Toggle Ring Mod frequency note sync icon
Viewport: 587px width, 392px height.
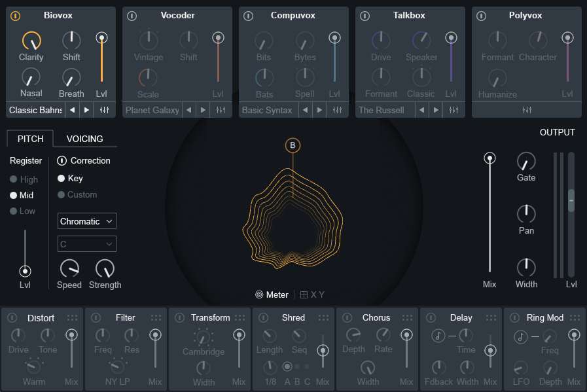(521, 337)
